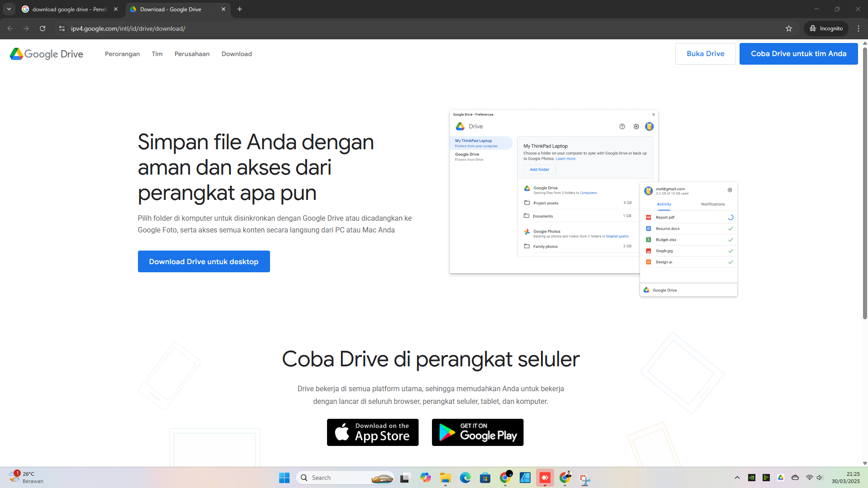
Task: Open a new browser tab
Action: coord(240,9)
